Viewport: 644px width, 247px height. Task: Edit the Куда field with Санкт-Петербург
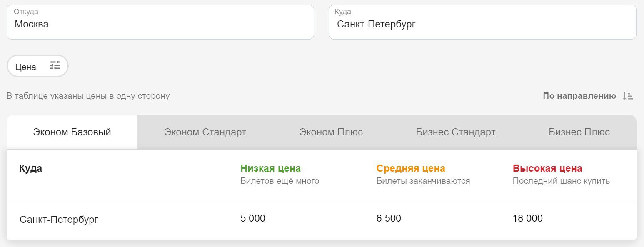pos(483,22)
